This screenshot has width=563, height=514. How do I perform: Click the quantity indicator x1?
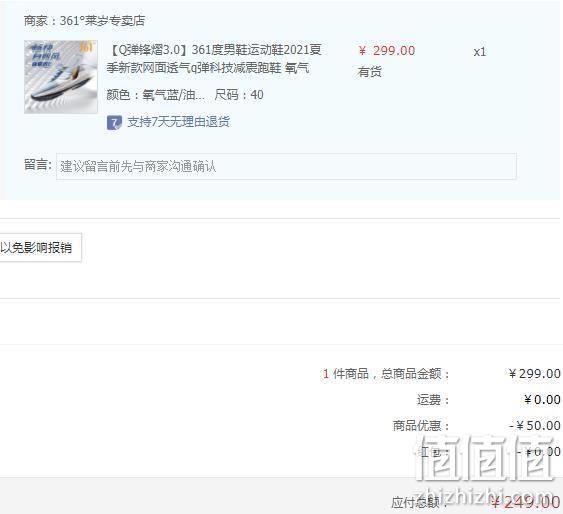pyautogui.click(x=480, y=52)
